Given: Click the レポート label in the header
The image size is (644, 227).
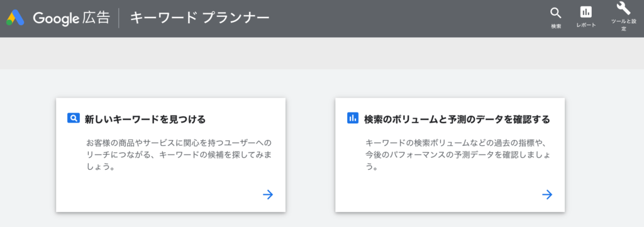Looking at the screenshot, I should coord(586,25).
